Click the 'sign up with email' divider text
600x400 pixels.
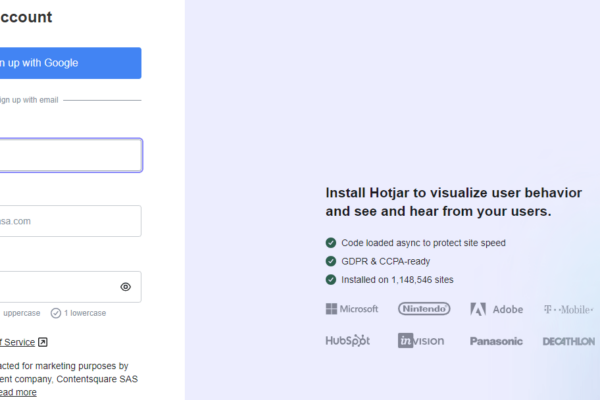29,100
